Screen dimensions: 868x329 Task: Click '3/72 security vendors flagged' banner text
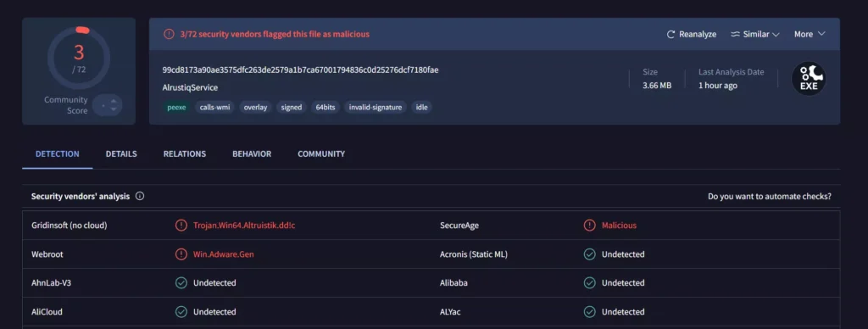pyautogui.click(x=275, y=34)
